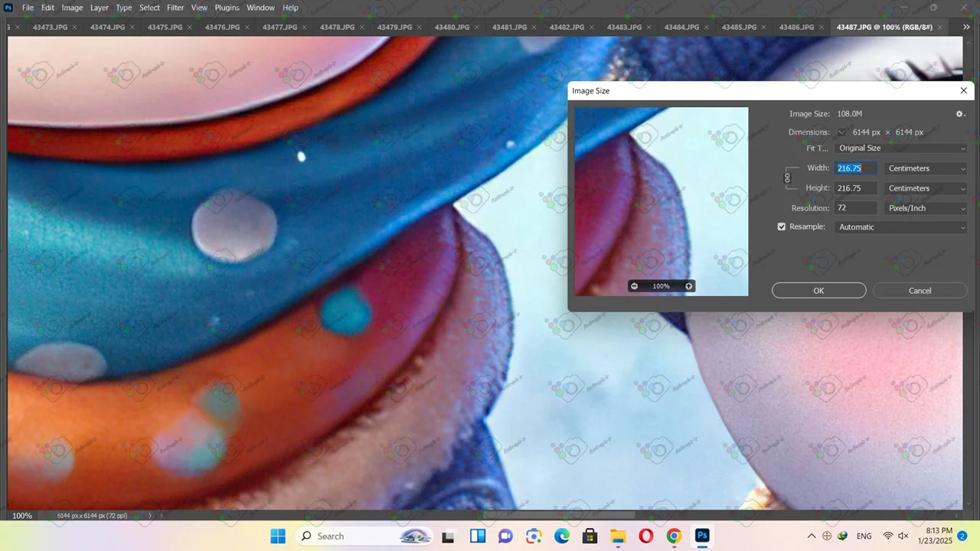Expand the Fit To Original Size dropdown
Image resolution: width=980 pixels, height=551 pixels.
click(x=901, y=148)
